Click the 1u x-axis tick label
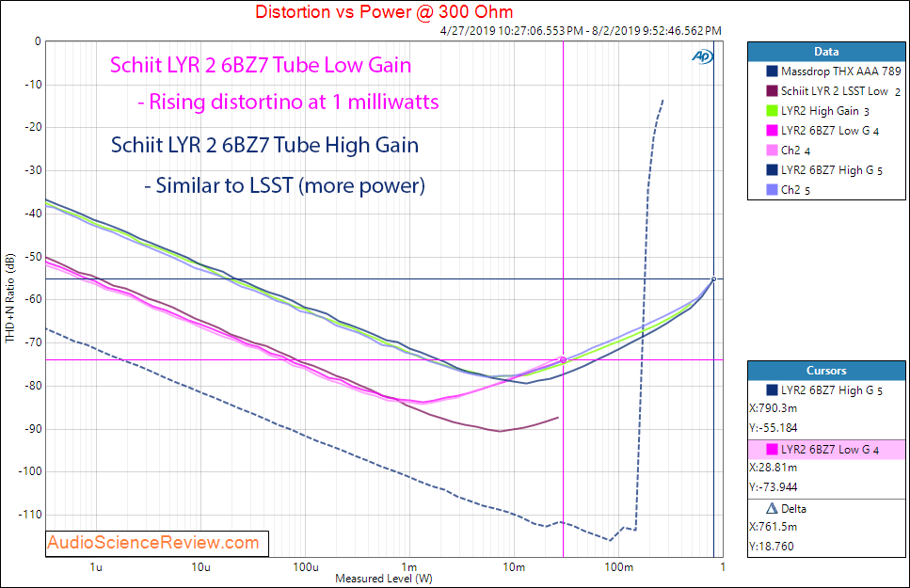 click(x=96, y=567)
